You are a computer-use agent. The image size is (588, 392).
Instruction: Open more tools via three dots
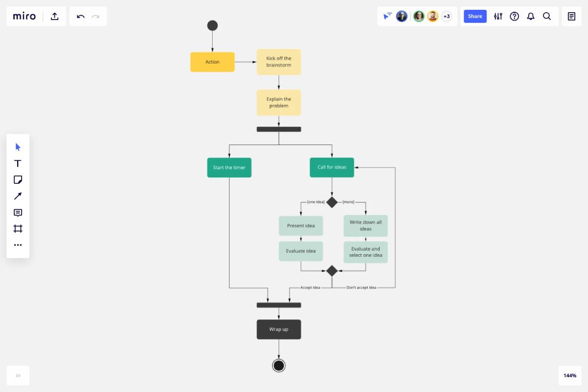point(18,245)
